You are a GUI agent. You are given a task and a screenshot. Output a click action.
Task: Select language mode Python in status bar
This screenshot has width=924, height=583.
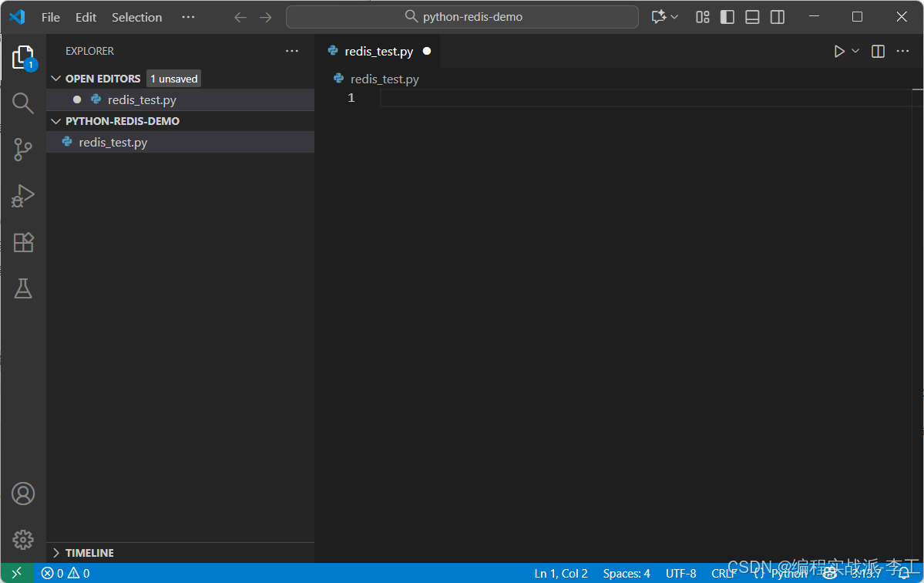point(789,573)
